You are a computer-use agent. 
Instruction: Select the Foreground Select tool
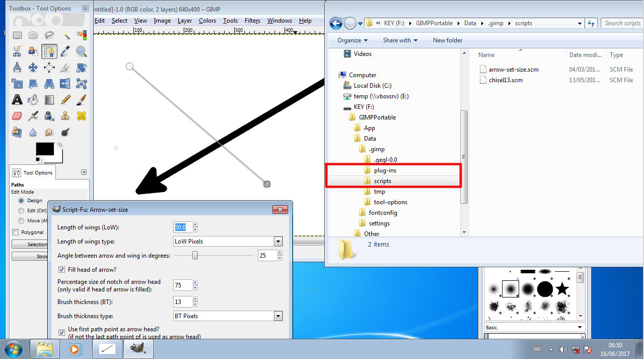pyautogui.click(x=33, y=51)
